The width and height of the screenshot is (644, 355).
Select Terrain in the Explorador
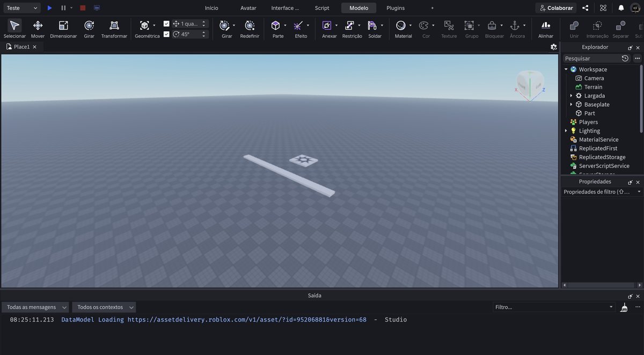coord(593,87)
